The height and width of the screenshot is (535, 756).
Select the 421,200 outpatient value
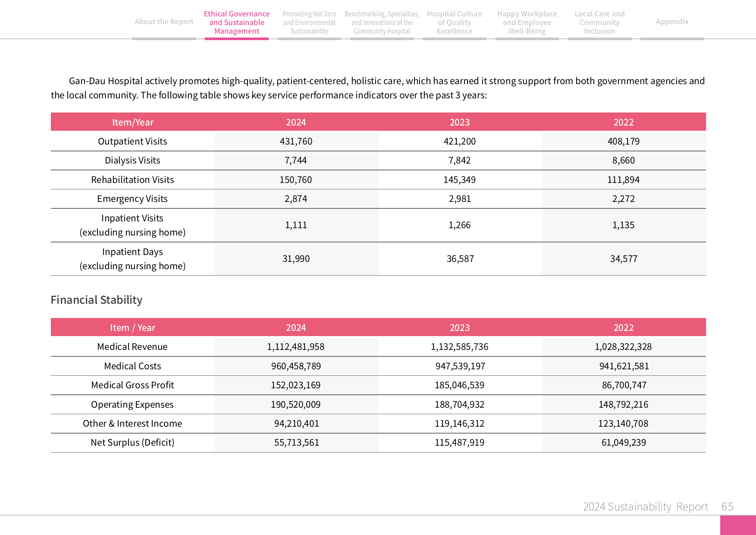[460, 142]
